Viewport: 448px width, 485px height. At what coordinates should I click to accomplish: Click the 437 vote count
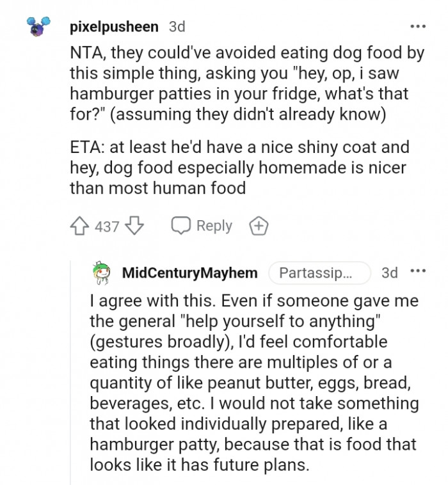tap(106, 227)
